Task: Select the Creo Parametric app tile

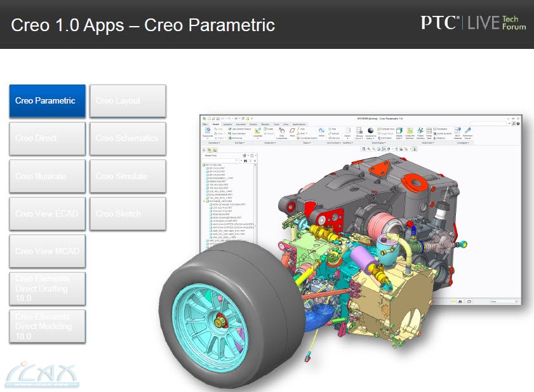Action: (x=48, y=101)
